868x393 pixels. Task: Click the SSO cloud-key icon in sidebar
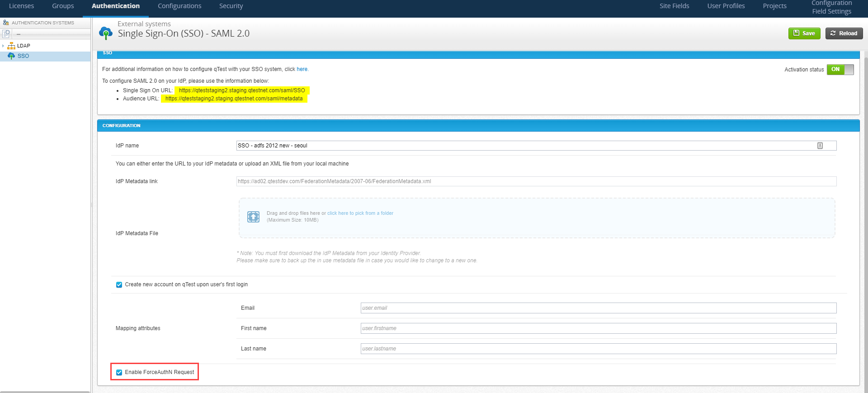click(11, 56)
